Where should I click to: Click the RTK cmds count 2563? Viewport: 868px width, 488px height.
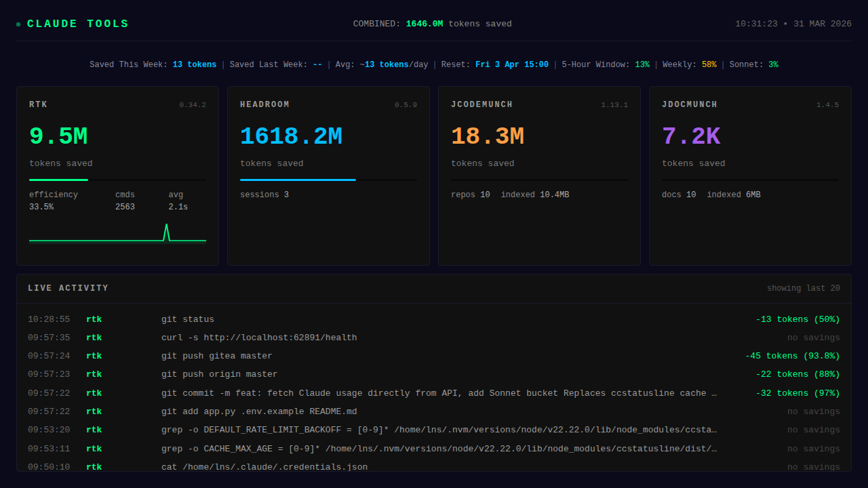point(125,207)
